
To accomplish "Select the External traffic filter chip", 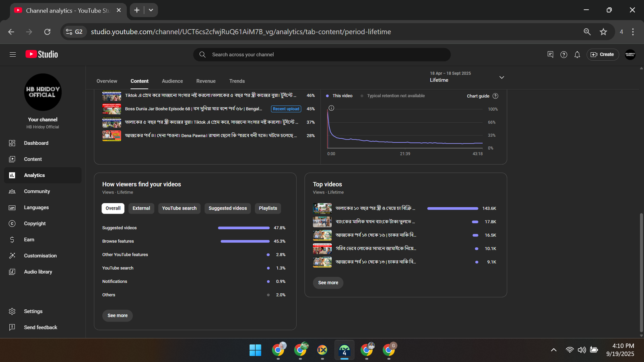I will click(x=141, y=208).
